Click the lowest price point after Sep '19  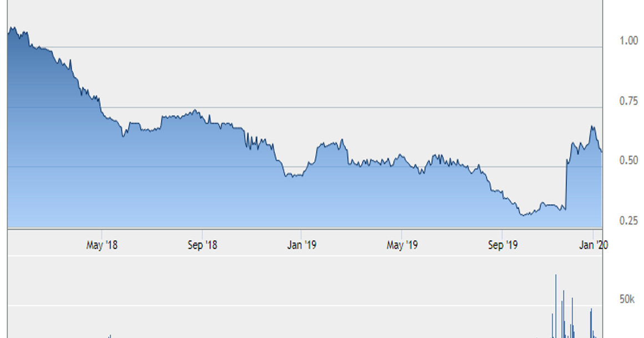523,214
